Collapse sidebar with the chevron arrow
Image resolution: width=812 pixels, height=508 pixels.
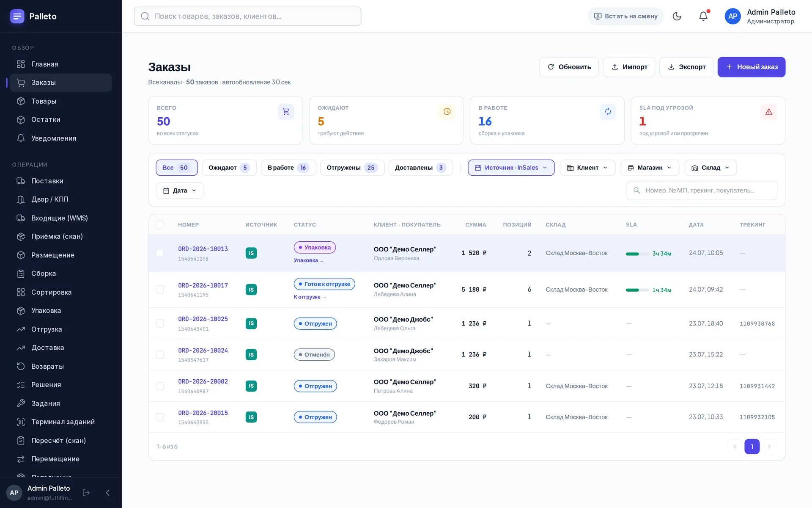click(x=107, y=493)
